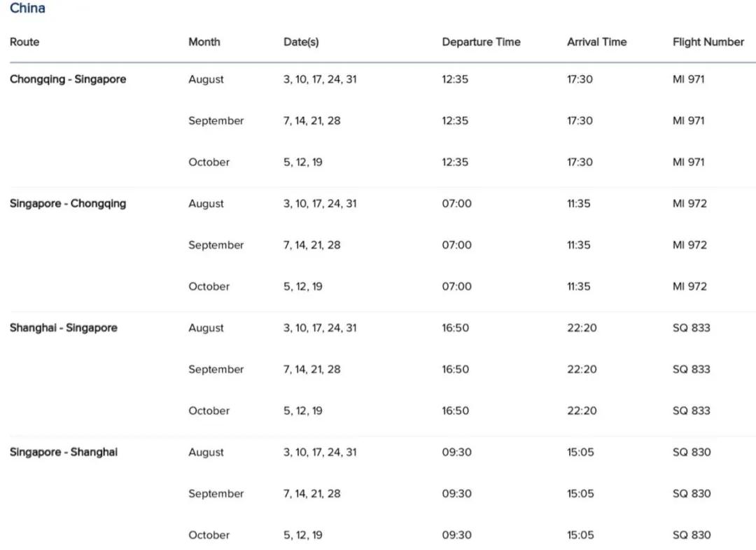Select the Chongqing - Singapore route label
The width and height of the screenshot is (756, 550).
pos(68,79)
